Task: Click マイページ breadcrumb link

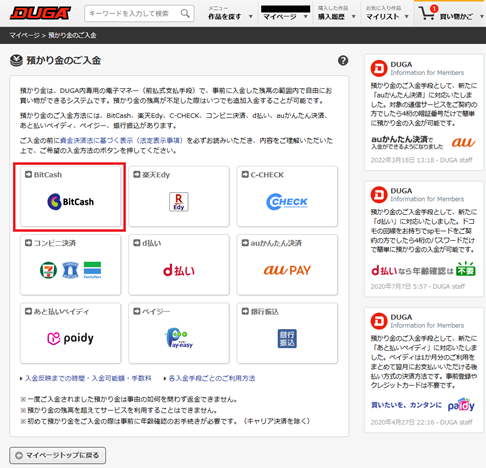Action: tap(24, 35)
